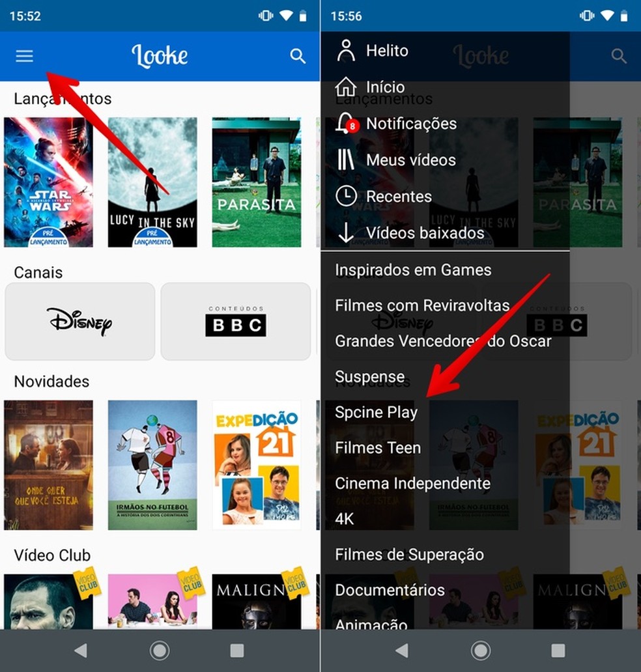Viewport: 641px width, 672px height.
Task: Tap battery status icon on right screen
Action: tap(624, 16)
